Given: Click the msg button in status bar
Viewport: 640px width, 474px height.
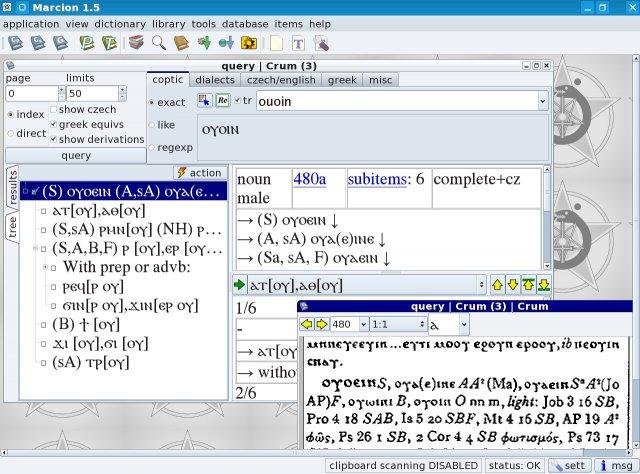Looking at the screenshot, I should tap(616, 466).
